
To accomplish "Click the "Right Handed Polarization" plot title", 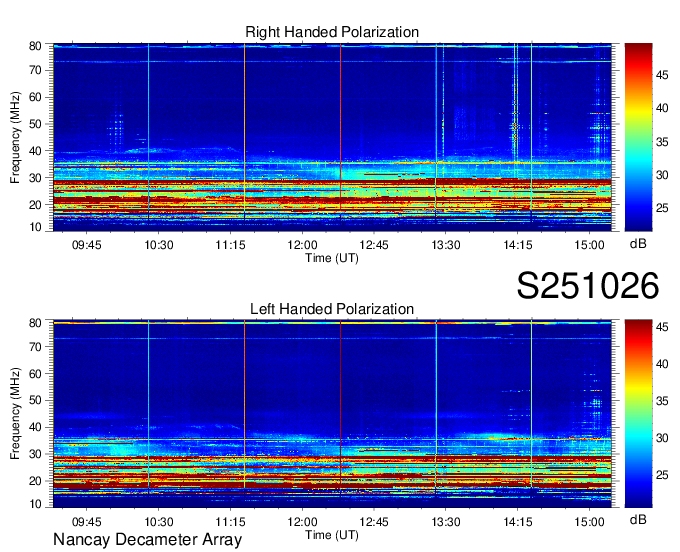I will (332, 33).
